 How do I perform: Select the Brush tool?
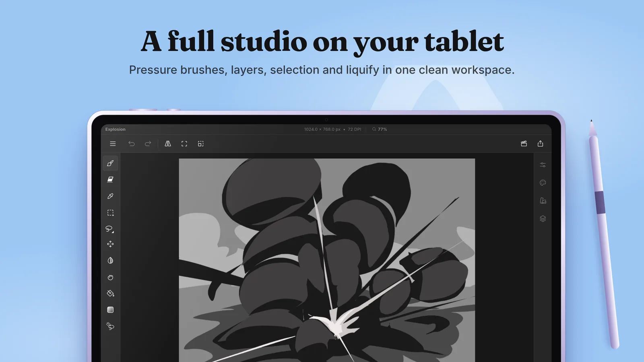(x=110, y=163)
